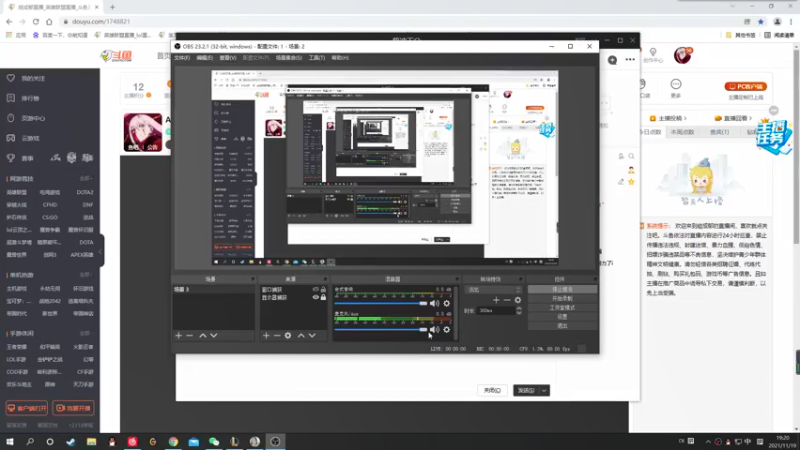Move selected source up in Sources panel
The width and height of the screenshot is (800, 450).
(301, 335)
